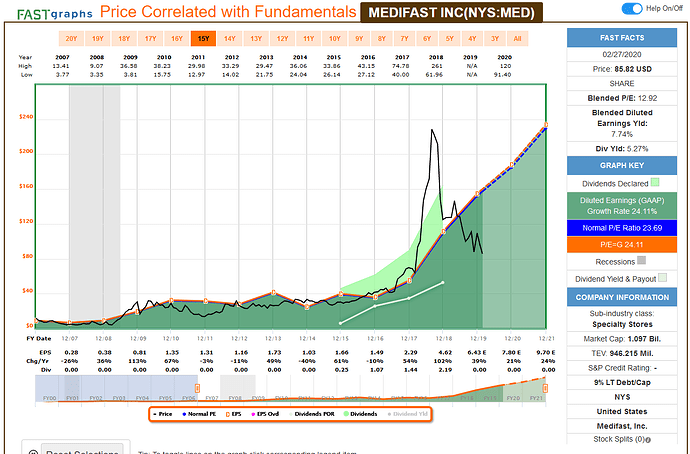Screen dimensions: 690x454
Task: Click the 2018 high value 261
Action: (437, 66)
